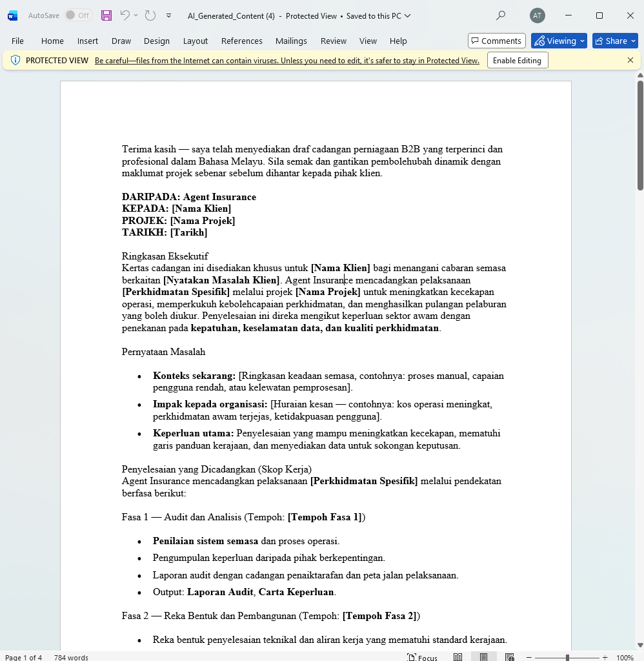
Task: Click the scroll up arrow
Action: click(x=639, y=76)
